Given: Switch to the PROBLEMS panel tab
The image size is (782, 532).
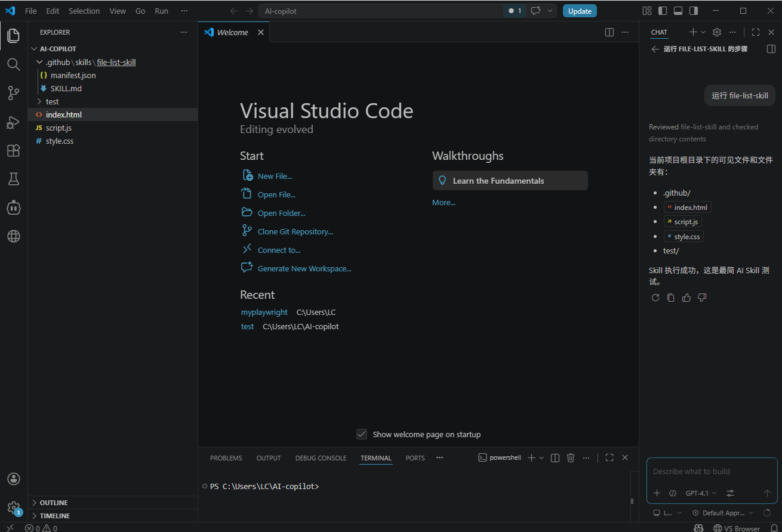Looking at the screenshot, I should [x=226, y=458].
